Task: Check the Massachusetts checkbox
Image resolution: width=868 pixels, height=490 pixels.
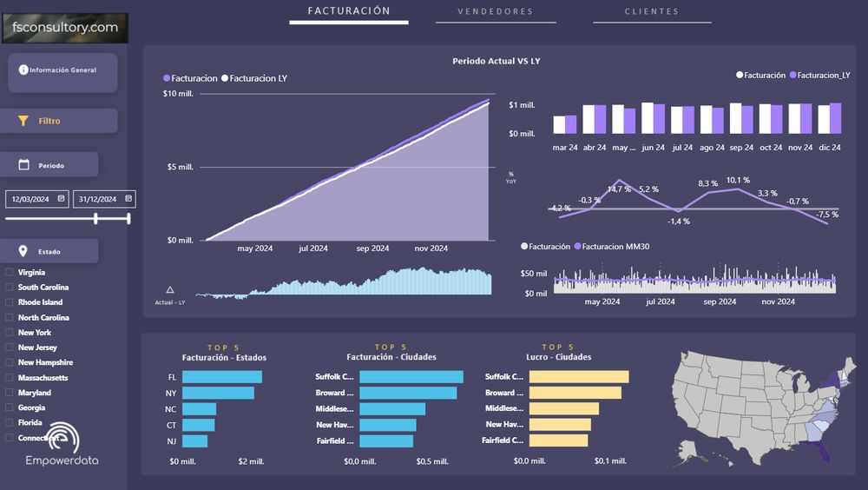Action: click(x=9, y=377)
